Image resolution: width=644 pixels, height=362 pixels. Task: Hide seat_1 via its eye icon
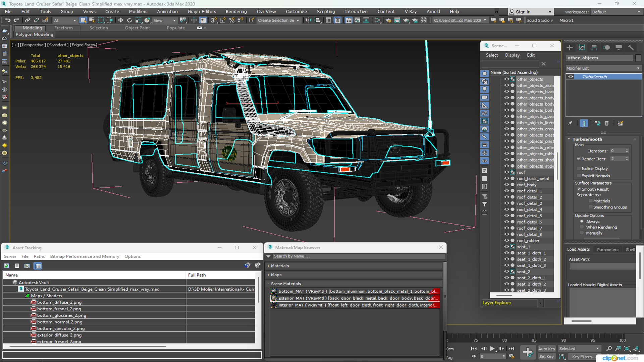point(506,247)
